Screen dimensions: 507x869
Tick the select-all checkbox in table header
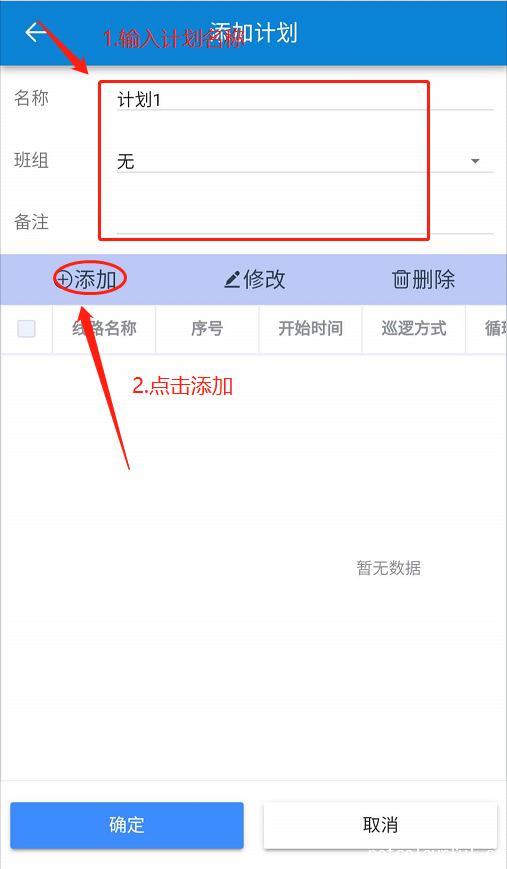pyautogui.click(x=27, y=329)
